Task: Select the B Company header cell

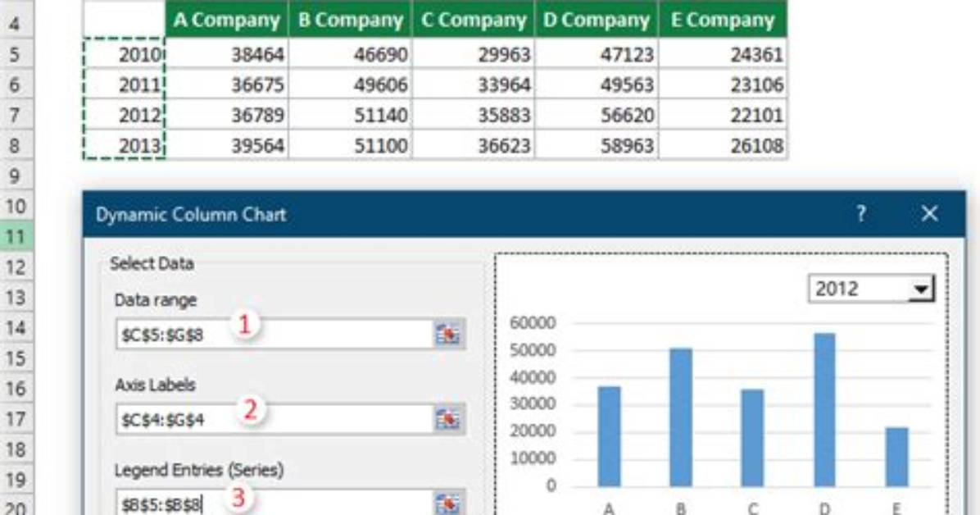Action: [350, 20]
